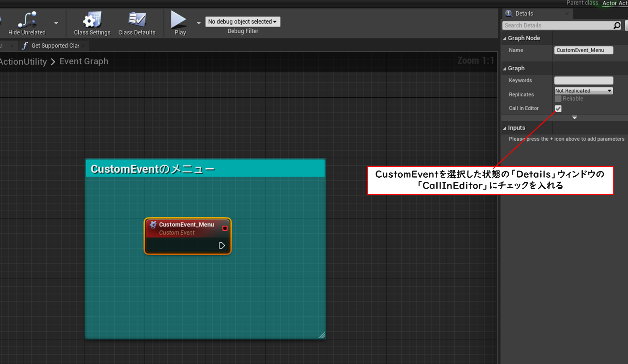Click the search magnifier icon in Details
628x364 pixels.
[x=617, y=25]
